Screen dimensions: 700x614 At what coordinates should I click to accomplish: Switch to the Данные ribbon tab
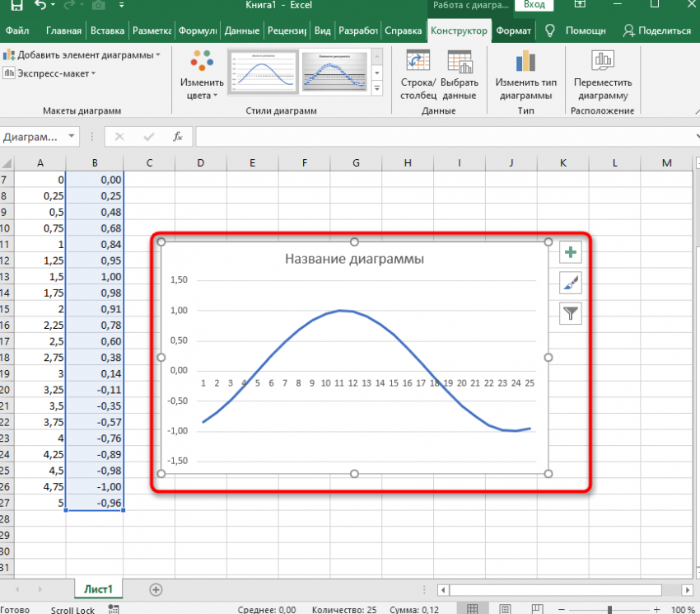[x=241, y=31]
